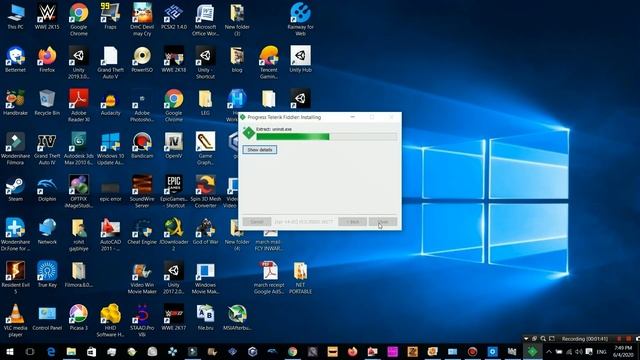Click Show details in the Fiddler installer
The image size is (640, 360).
260,150
